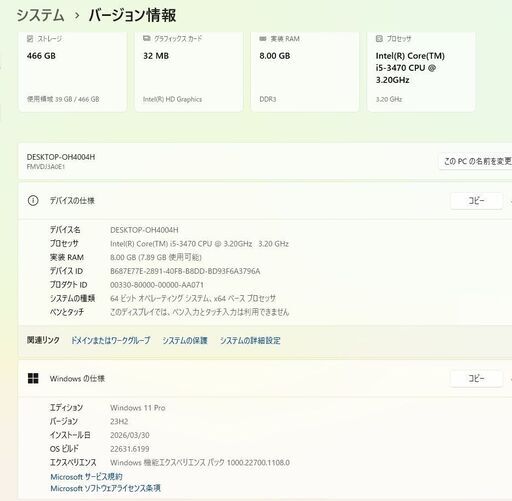Collapse the デバイスの仕様 section header
Image resolution: width=512 pixels, height=501 pixels.
point(265,201)
